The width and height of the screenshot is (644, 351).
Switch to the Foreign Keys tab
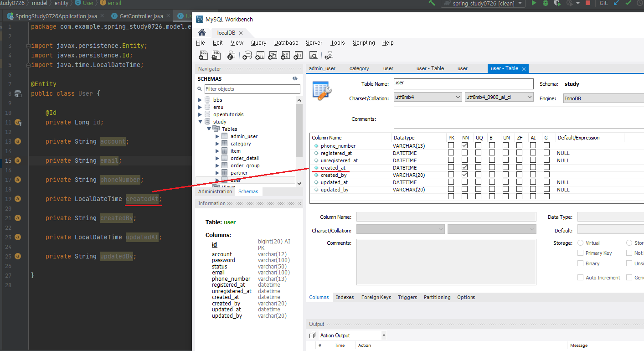click(x=376, y=297)
